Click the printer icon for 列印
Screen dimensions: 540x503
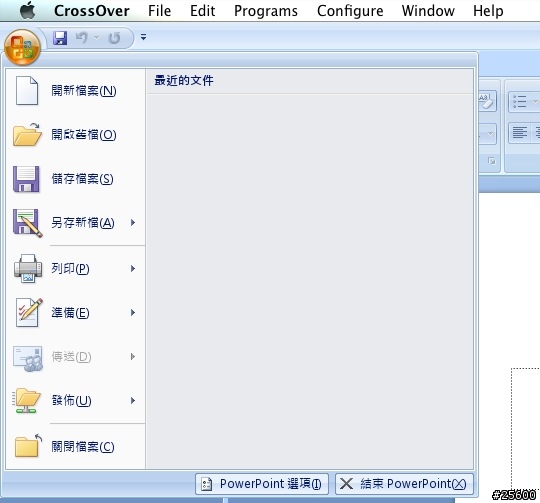pyautogui.click(x=28, y=269)
